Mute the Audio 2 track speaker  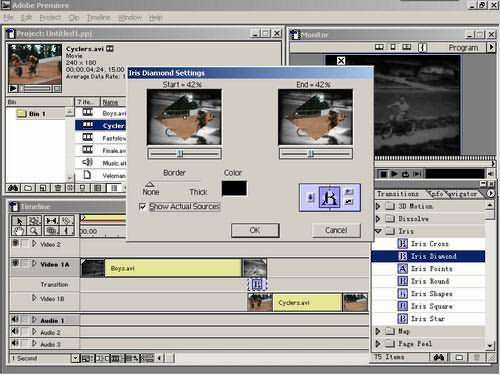pyautogui.click(x=15, y=331)
